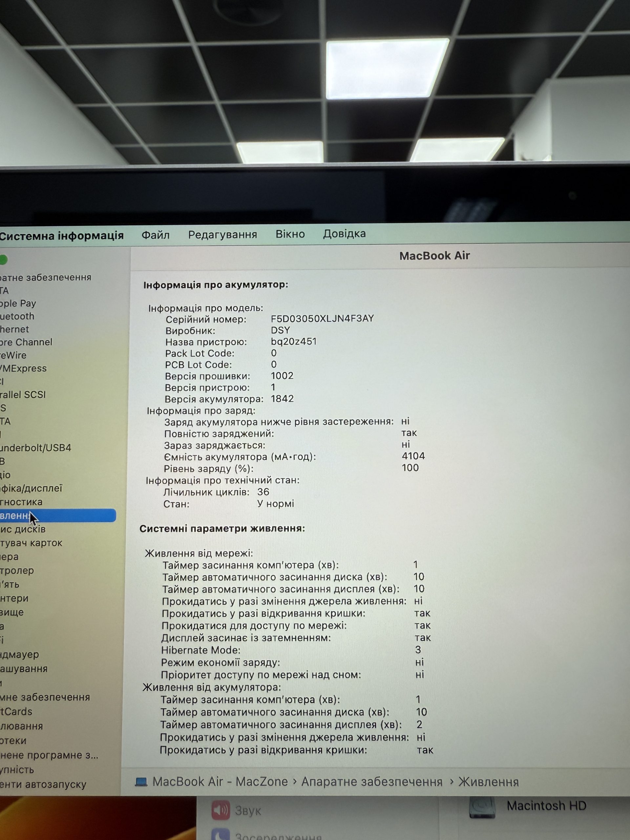Click Інформація про акумулятор heading
The width and height of the screenshot is (630, 840).
pyautogui.click(x=216, y=285)
